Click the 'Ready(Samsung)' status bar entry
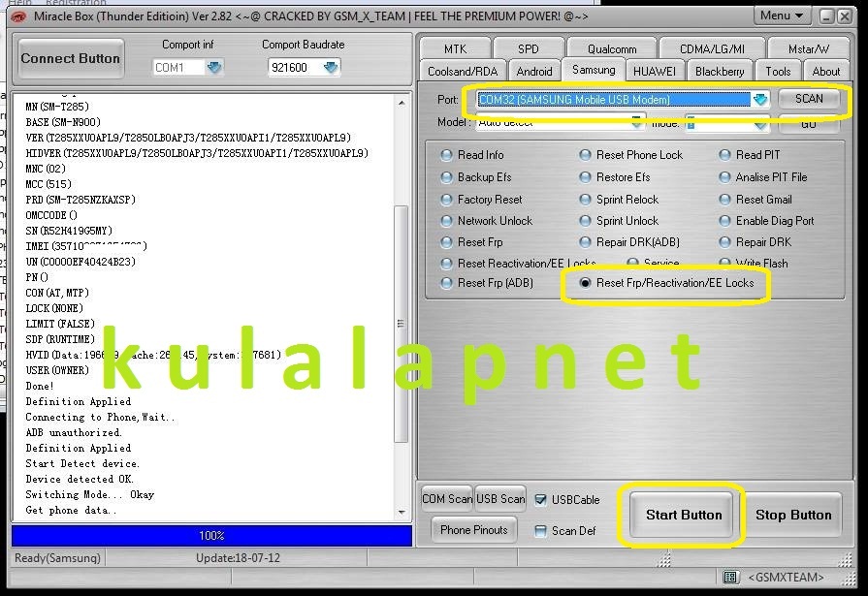 57,558
